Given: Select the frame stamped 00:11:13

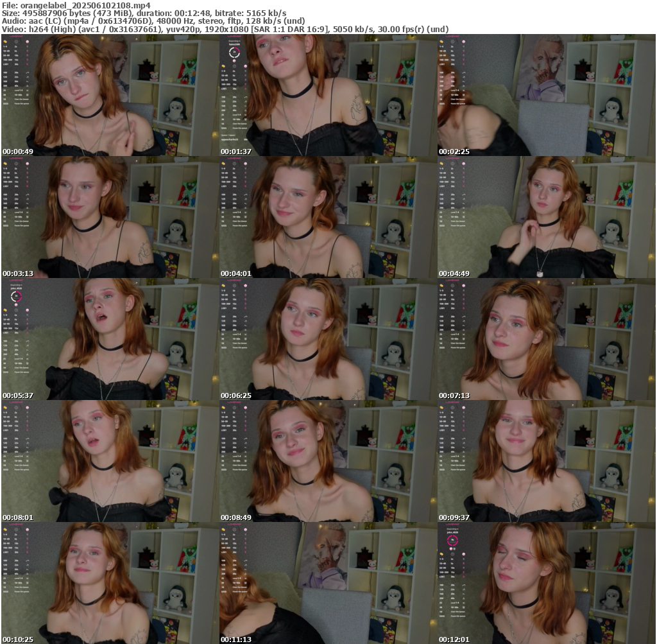Looking at the screenshot, I should (328, 583).
